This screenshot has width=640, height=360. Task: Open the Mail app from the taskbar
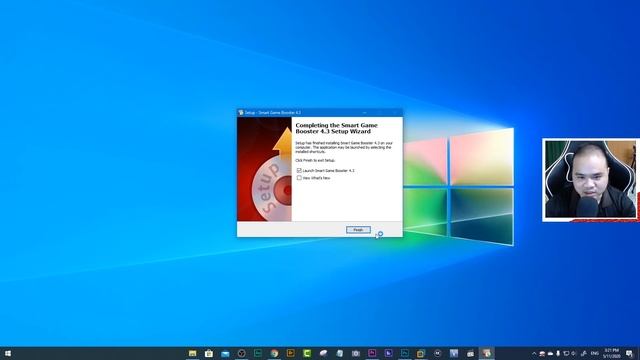pyautogui.click(x=225, y=353)
